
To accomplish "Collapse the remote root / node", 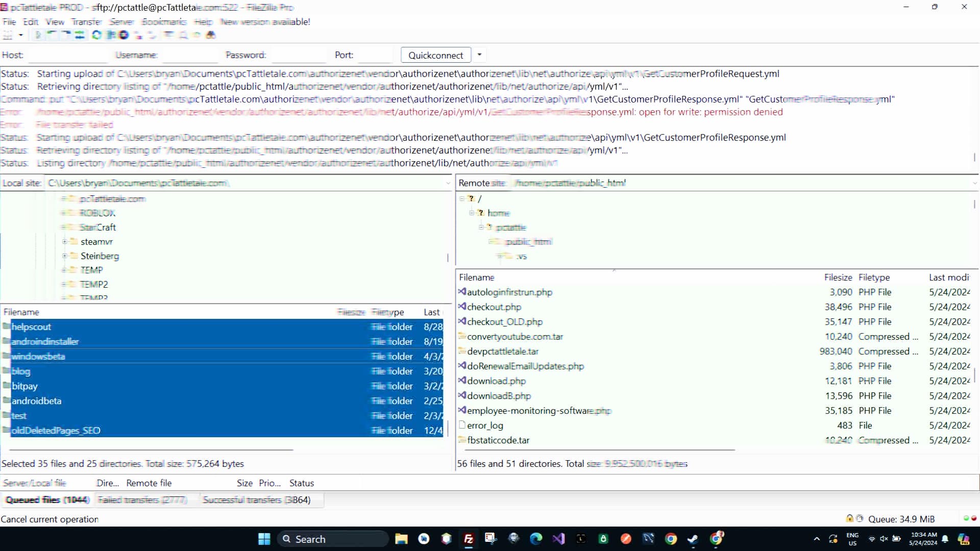I will click(x=461, y=199).
